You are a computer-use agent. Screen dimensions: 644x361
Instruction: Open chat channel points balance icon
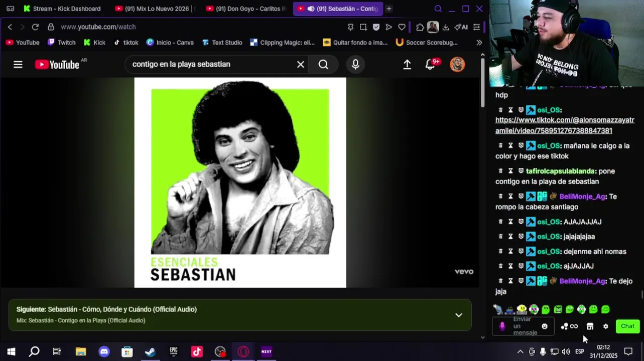pos(569,326)
